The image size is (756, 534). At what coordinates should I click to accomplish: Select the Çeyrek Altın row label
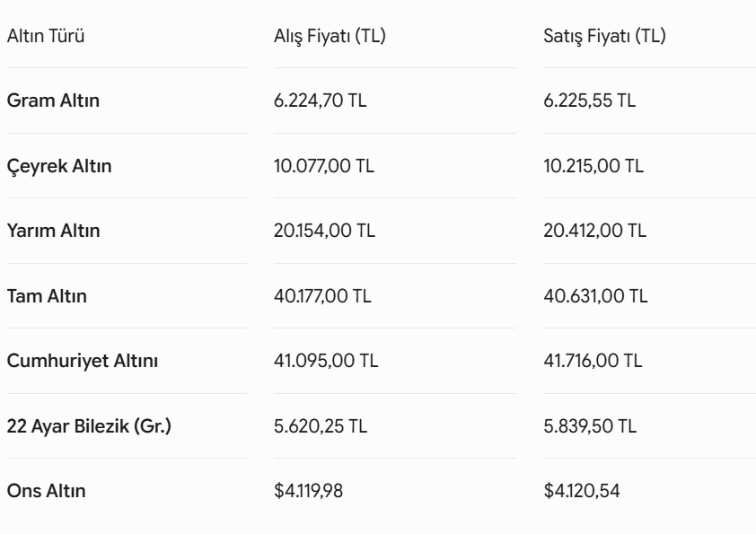pos(59,166)
